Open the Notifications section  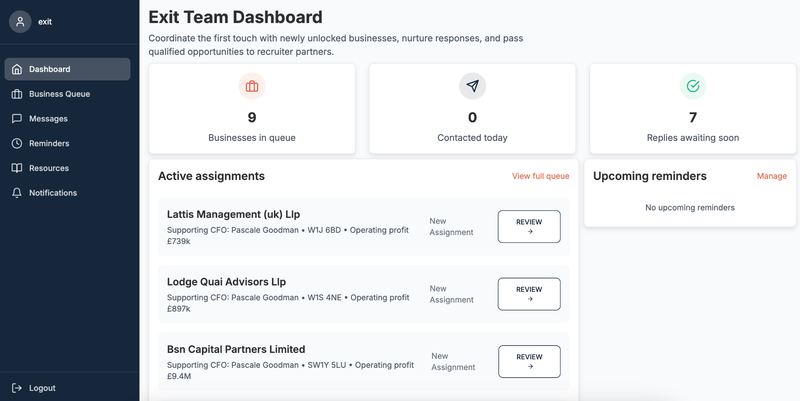point(67,193)
